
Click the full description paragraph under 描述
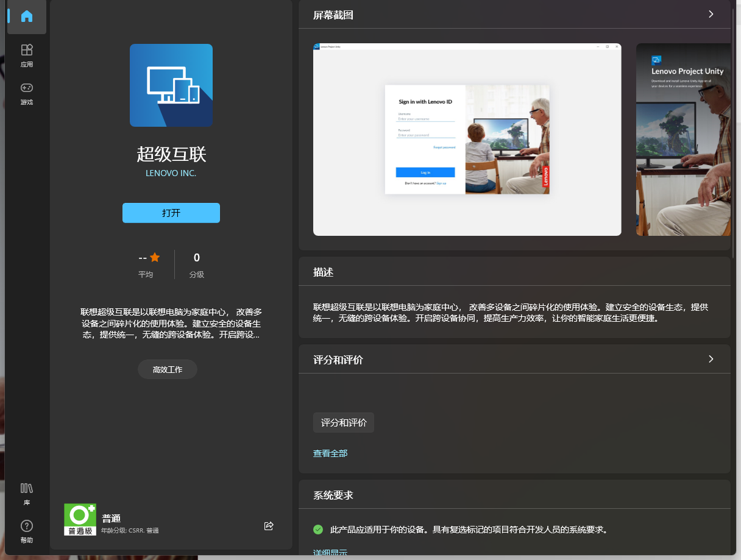[x=511, y=313]
